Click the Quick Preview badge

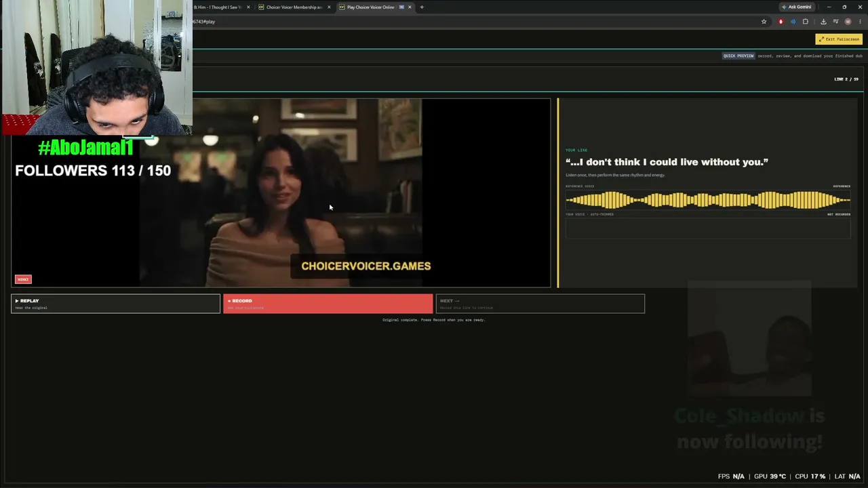(x=738, y=56)
